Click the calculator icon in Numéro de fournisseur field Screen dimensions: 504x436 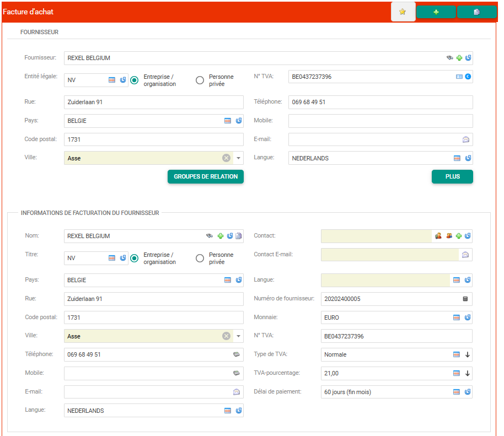tap(465, 299)
